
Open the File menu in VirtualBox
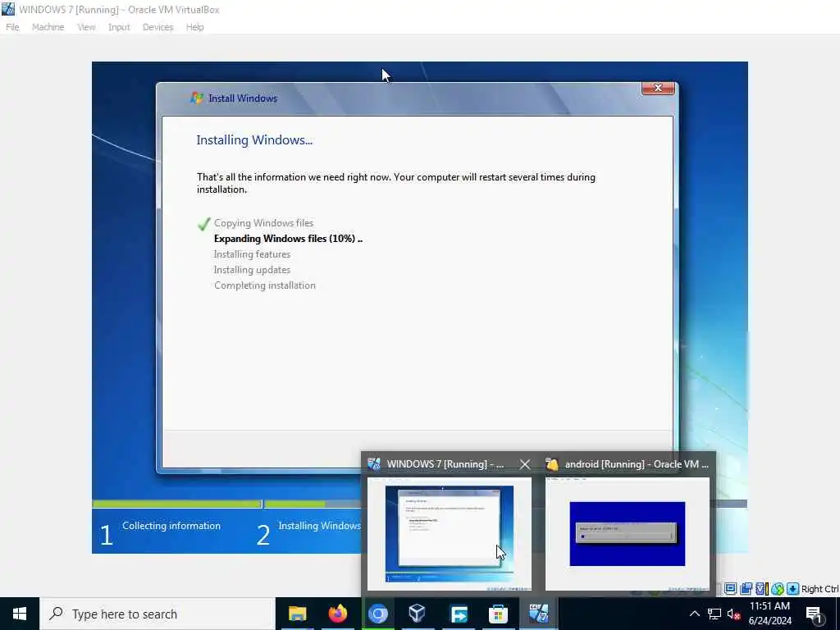pyautogui.click(x=12, y=27)
